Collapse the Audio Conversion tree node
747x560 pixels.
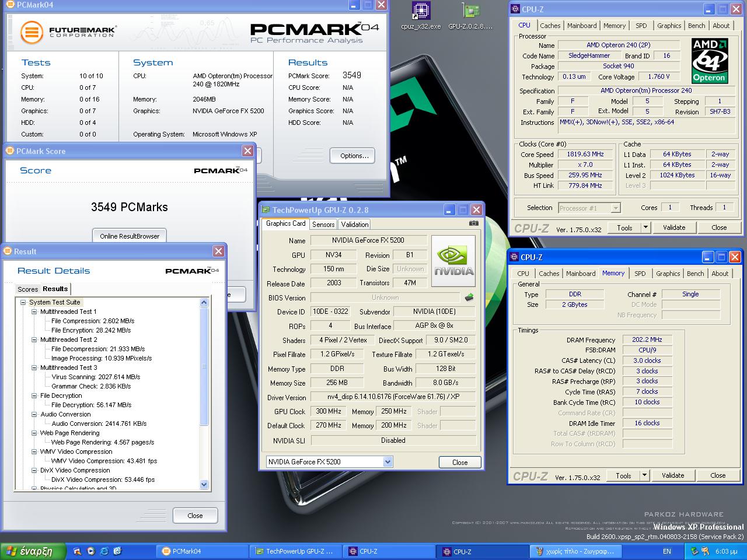[34, 414]
